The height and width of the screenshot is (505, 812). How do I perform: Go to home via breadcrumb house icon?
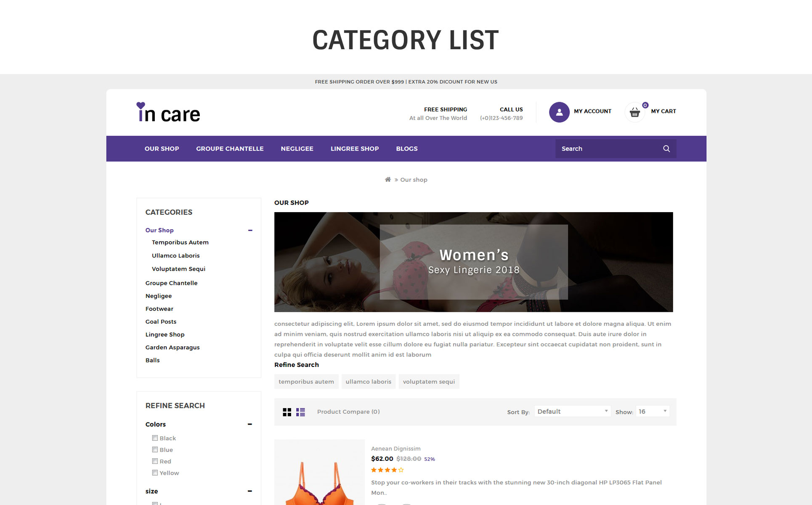pyautogui.click(x=388, y=180)
